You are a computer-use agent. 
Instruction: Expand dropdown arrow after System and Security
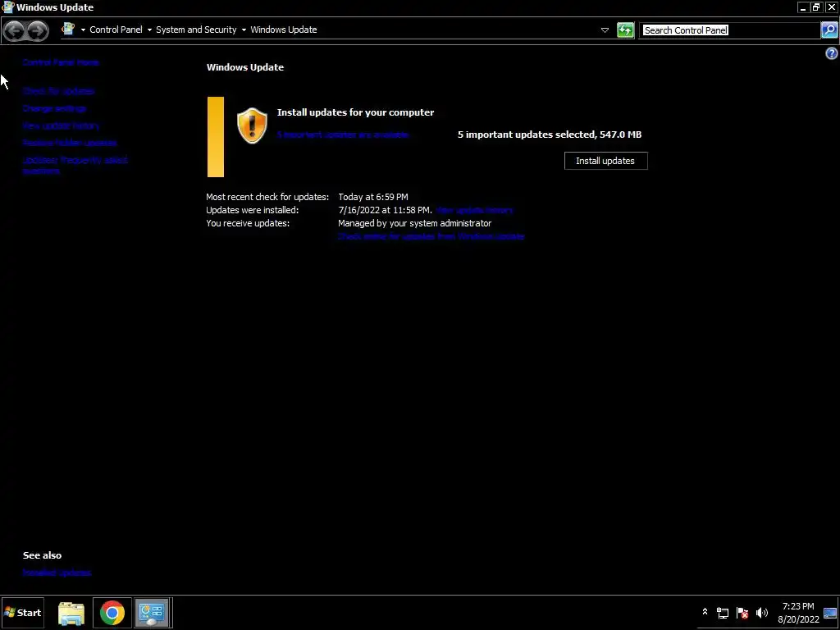pos(244,30)
